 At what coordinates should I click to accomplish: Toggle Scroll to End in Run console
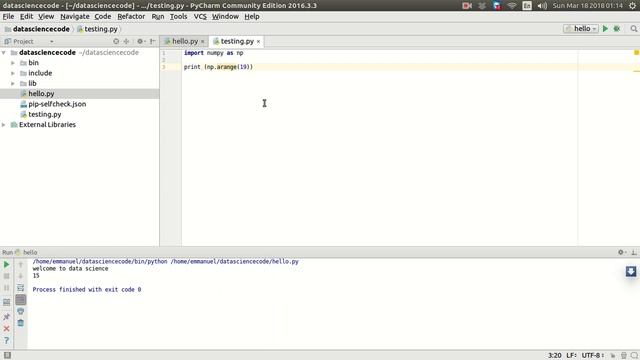tap(21, 300)
